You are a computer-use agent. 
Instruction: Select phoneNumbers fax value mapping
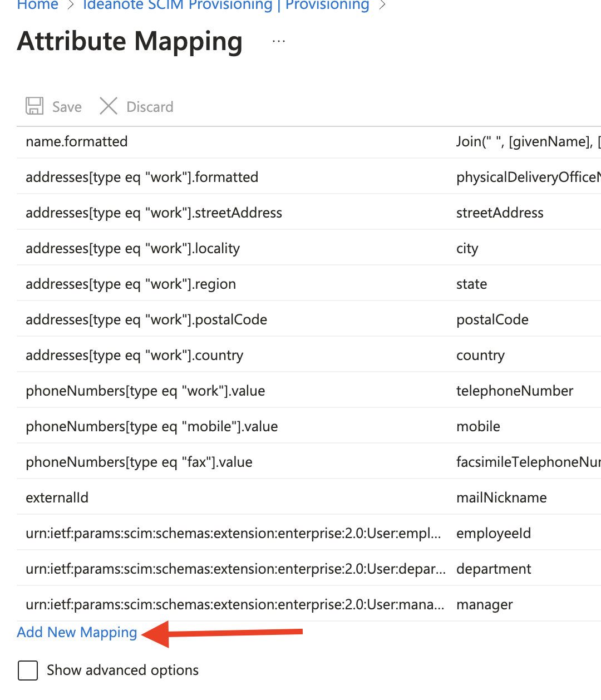[139, 462]
